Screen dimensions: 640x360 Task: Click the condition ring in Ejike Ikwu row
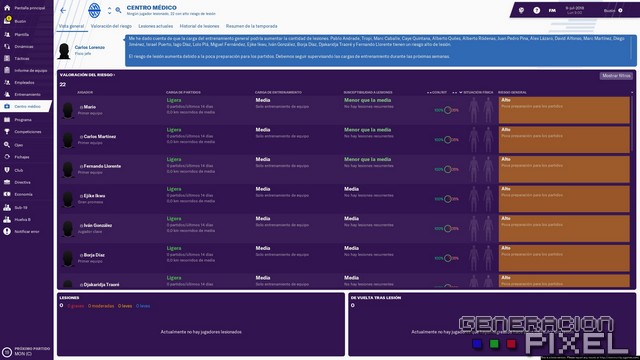coord(448,199)
